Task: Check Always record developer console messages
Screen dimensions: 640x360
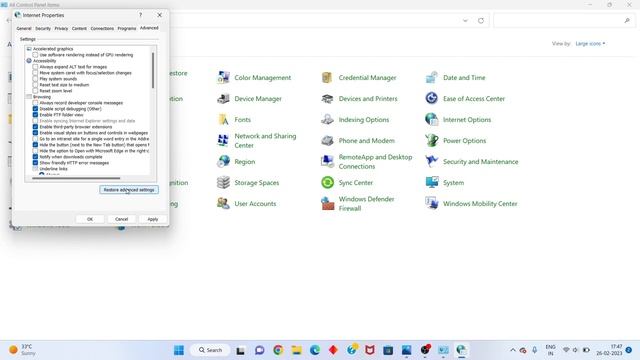Action: click(35, 102)
